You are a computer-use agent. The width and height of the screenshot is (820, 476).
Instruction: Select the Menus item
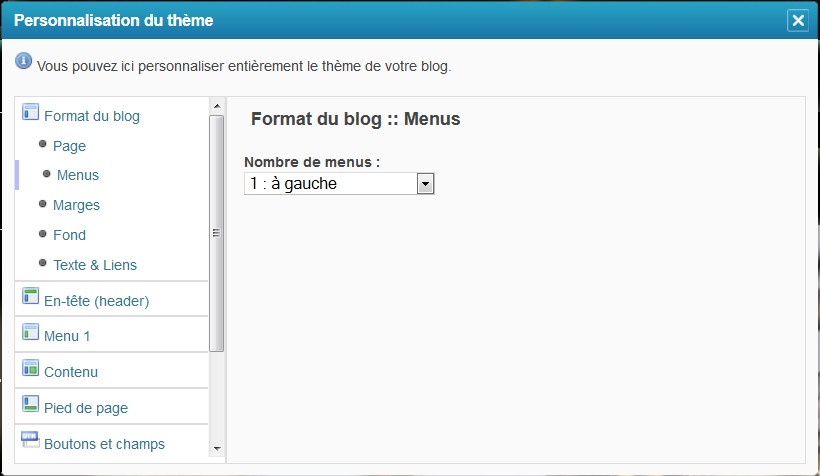pos(78,175)
